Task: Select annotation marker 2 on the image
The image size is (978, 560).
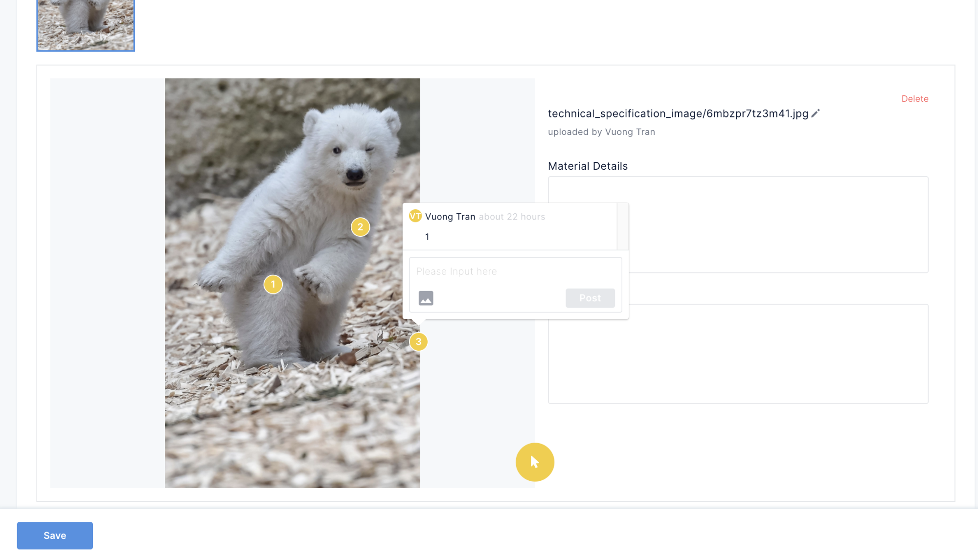Action: pyautogui.click(x=360, y=227)
